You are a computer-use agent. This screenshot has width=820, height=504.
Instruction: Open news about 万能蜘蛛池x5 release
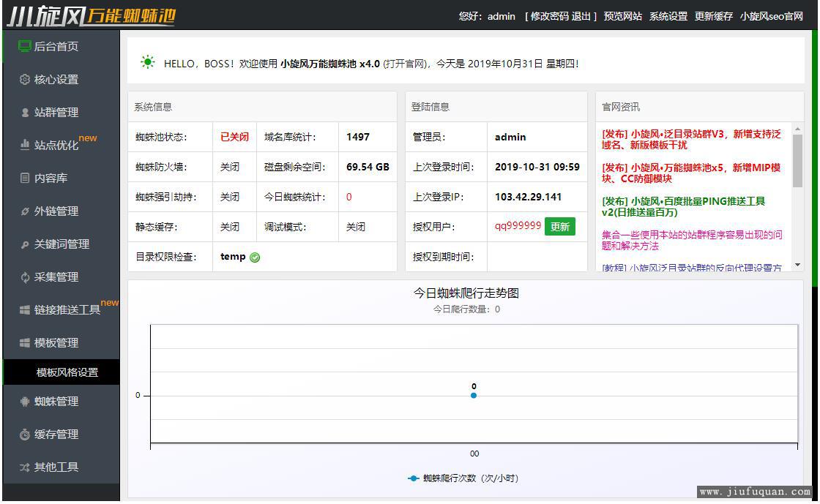(x=691, y=173)
